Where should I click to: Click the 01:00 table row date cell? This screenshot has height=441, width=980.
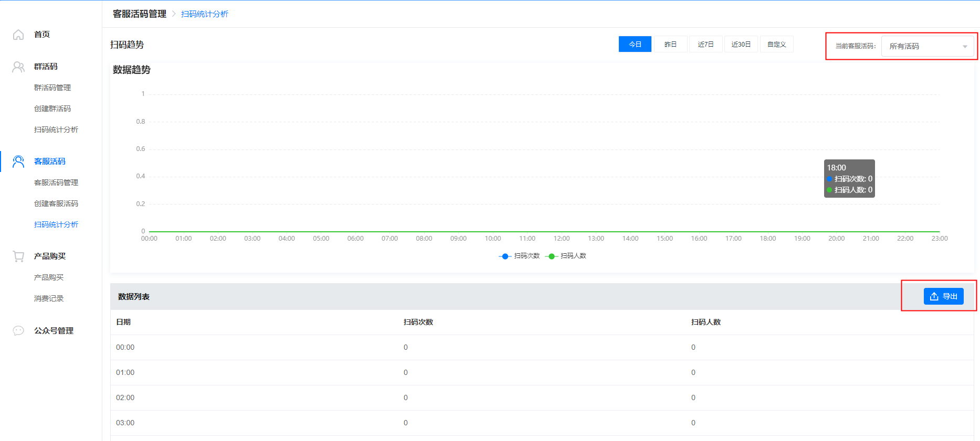[x=125, y=372]
